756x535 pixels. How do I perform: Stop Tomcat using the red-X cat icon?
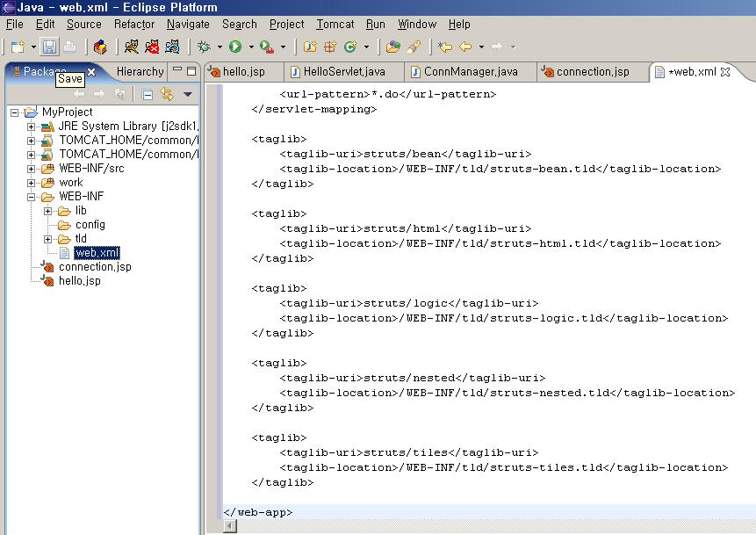[152, 47]
